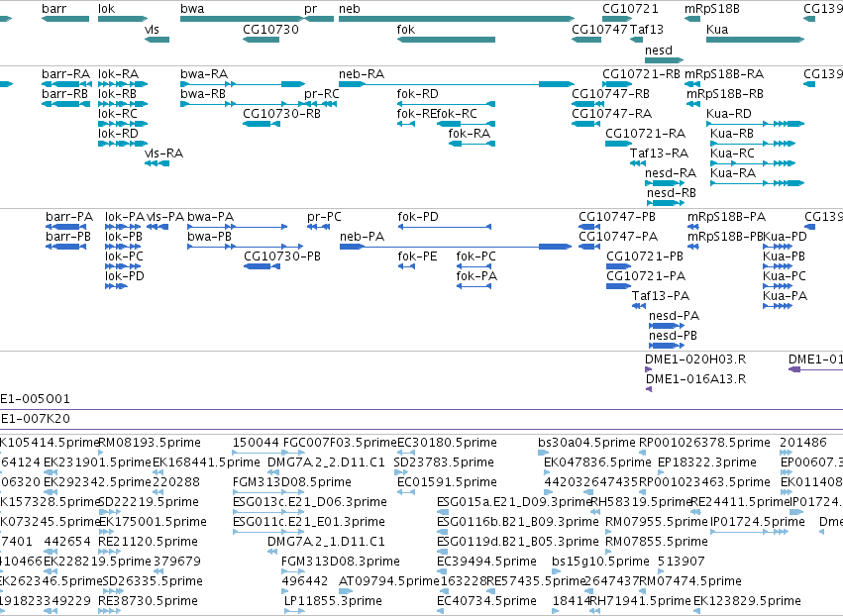
Task: Select the barr-RB transcript label
Action: pos(64,93)
